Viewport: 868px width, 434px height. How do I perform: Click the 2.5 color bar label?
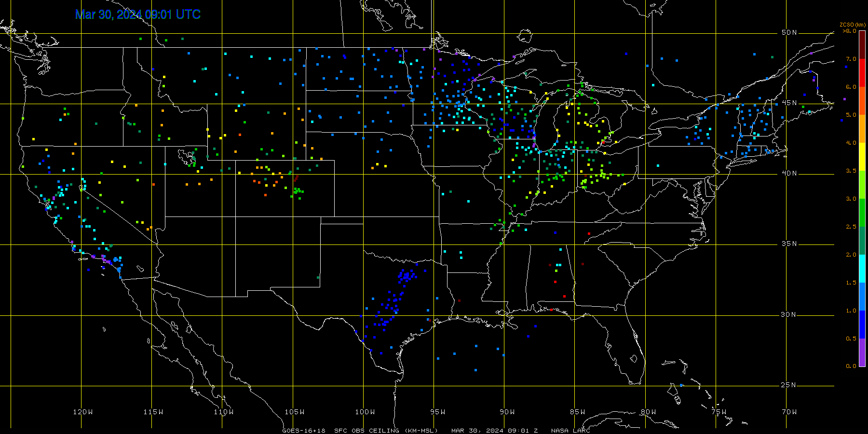[851, 227]
